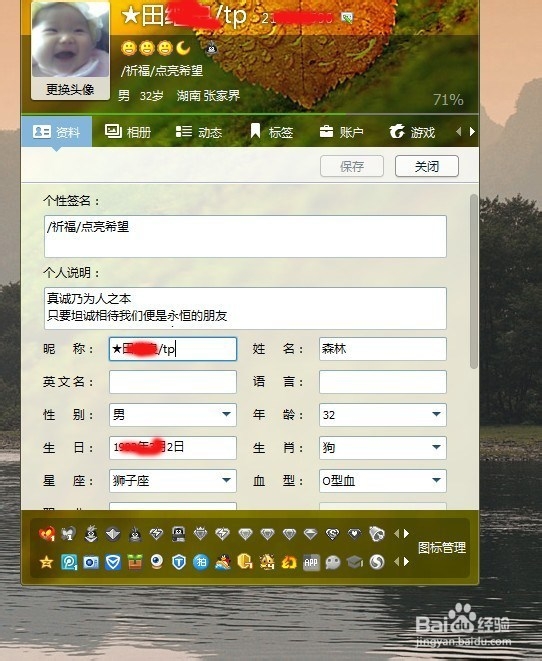Click the 保存 button
This screenshot has width=542, height=661.
352,166
